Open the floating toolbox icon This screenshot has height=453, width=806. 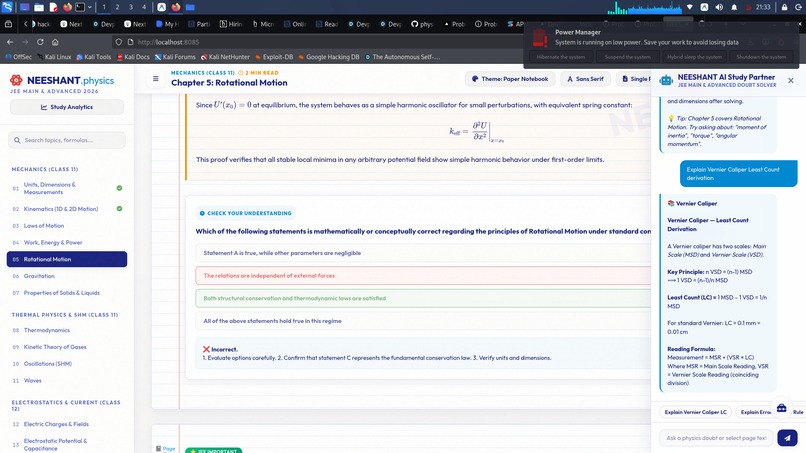click(781, 408)
